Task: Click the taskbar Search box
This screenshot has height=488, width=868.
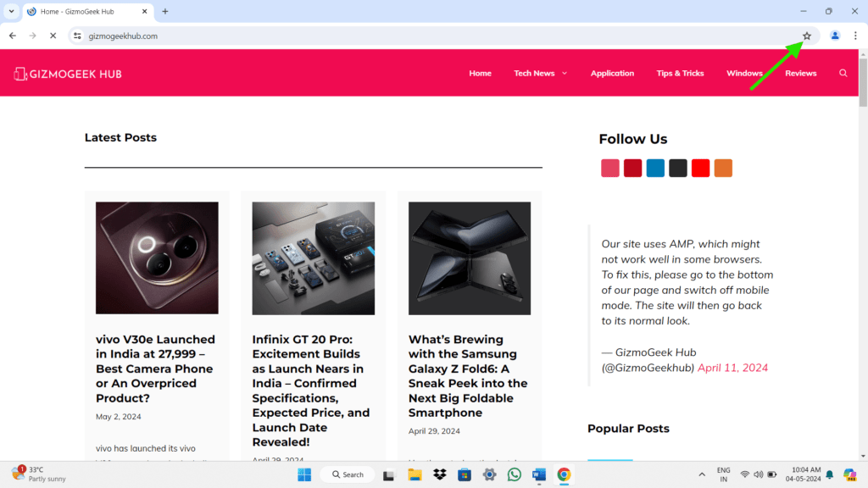Action: tap(348, 474)
